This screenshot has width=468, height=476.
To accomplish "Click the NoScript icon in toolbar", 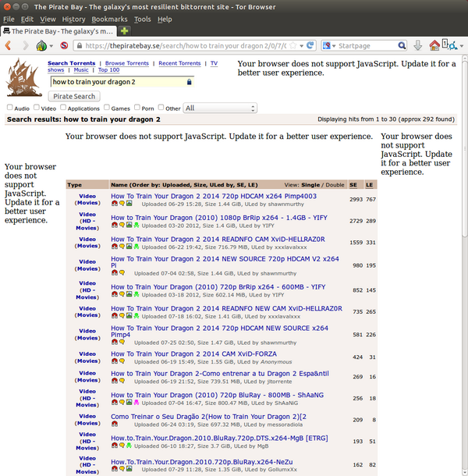I will coord(64,45).
